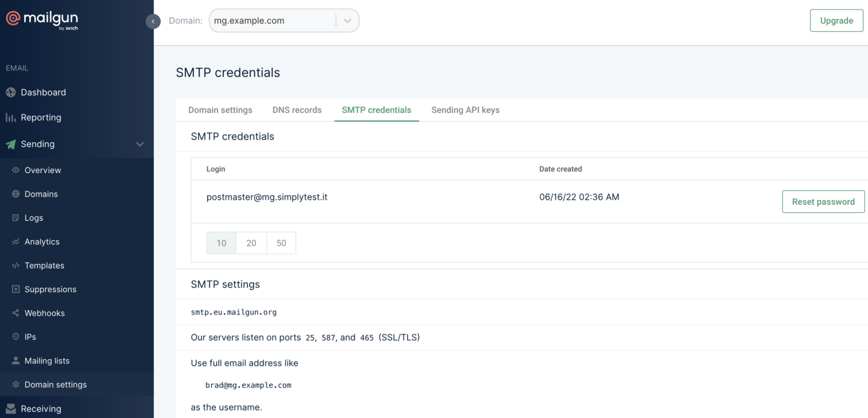
Task: Open Webhooks page in sidebar
Action: point(45,313)
